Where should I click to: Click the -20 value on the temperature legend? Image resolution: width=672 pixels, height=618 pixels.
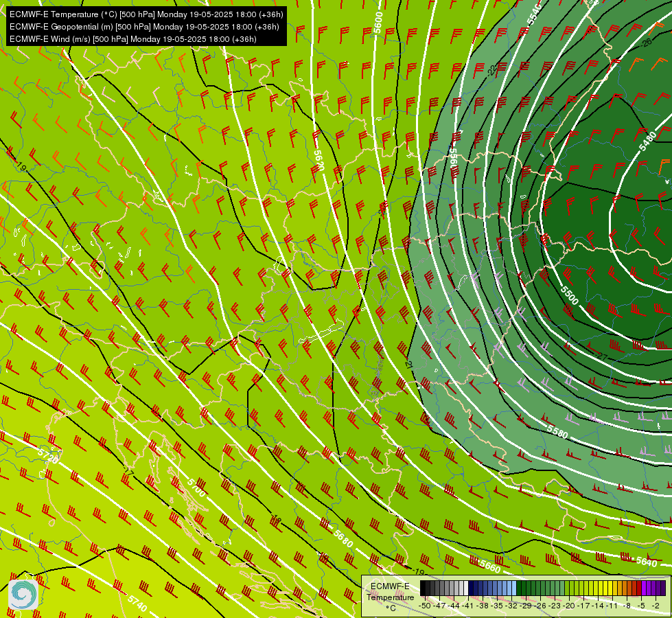point(569,606)
